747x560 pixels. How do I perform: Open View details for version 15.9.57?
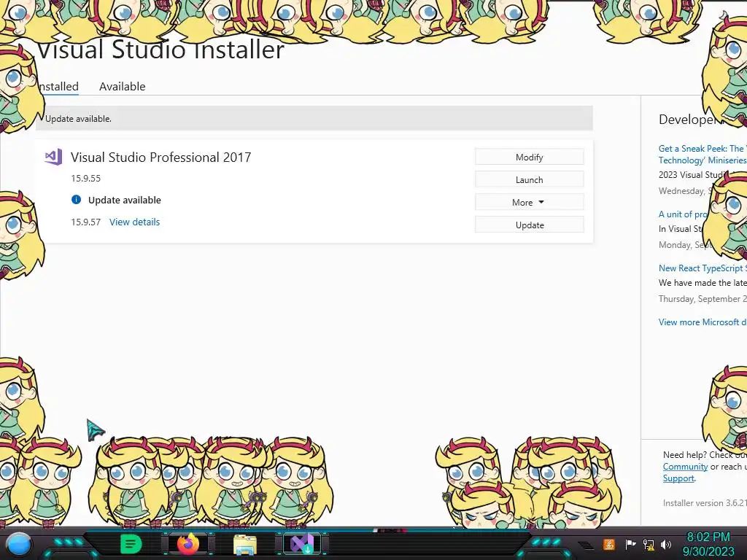[134, 222]
